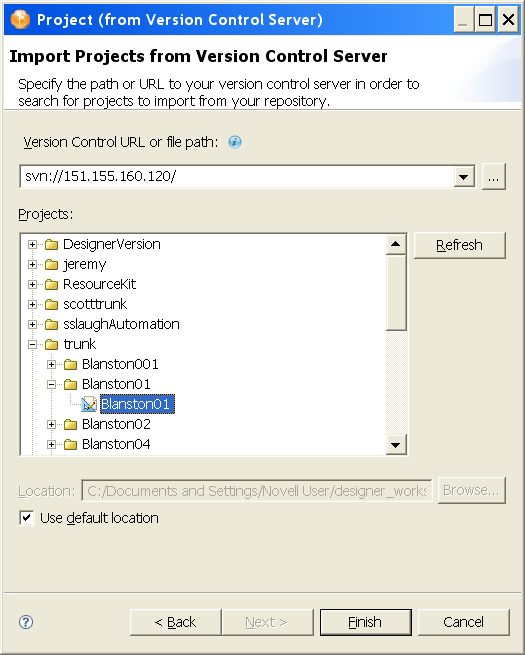525x655 pixels.
Task: Select the DesignerVersion tree item
Action: point(112,244)
